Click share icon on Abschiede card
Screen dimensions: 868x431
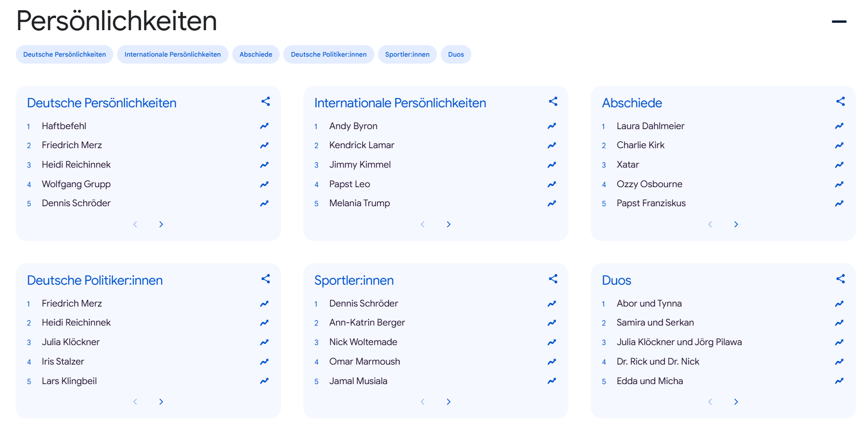tap(840, 101)
